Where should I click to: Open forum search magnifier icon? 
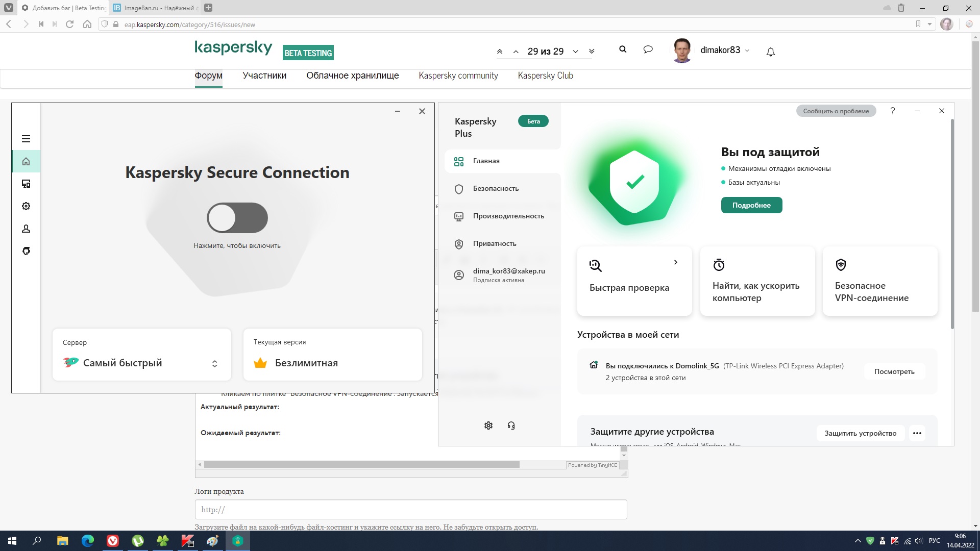pyautogui.click(x=623, y=49)
